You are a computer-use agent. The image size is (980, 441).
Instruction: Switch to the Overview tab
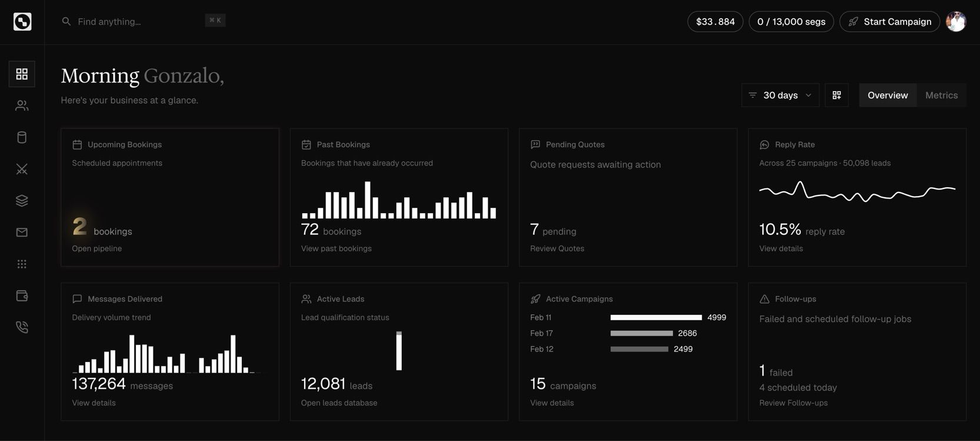point(888,95)
